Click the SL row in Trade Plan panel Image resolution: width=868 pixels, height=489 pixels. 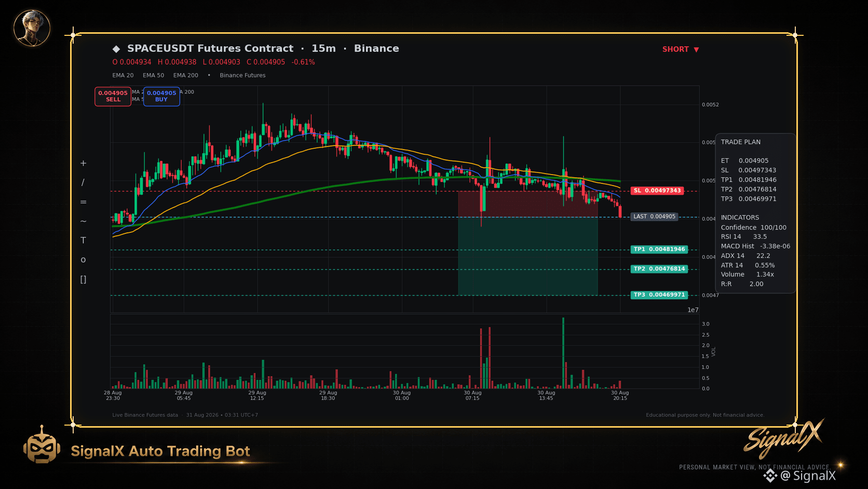click(749, 170)
